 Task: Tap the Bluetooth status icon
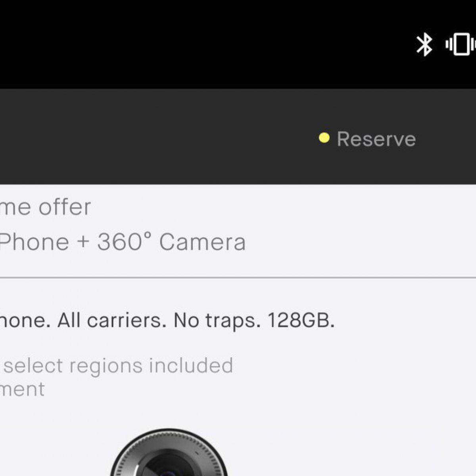point(424,44)
